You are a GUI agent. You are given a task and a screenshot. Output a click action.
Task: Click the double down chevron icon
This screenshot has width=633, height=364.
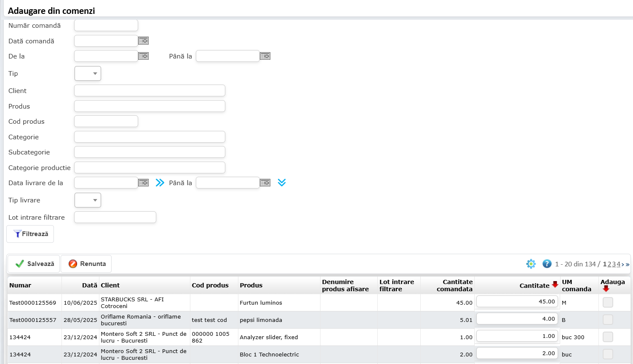coord(282,183)
